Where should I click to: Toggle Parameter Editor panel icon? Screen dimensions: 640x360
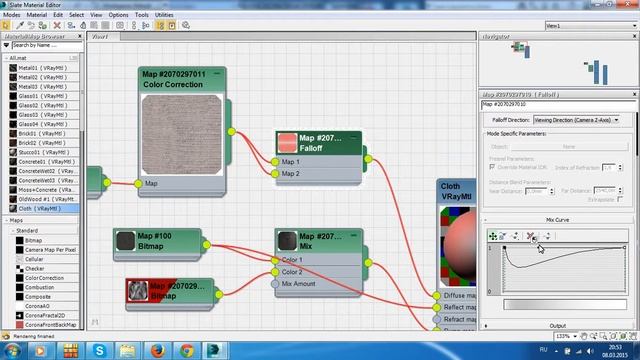172,25
